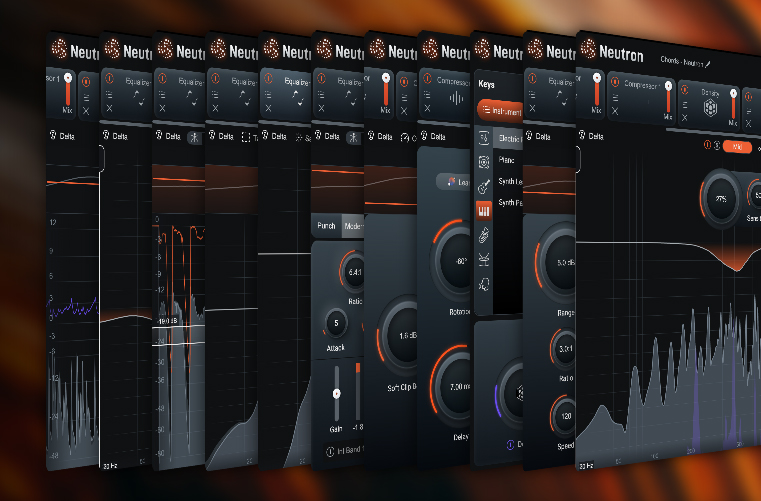Click the Soft Clip knob showing 1.8 dB
The width and height of the screenshot is (761, 501).
click(398, 336)
